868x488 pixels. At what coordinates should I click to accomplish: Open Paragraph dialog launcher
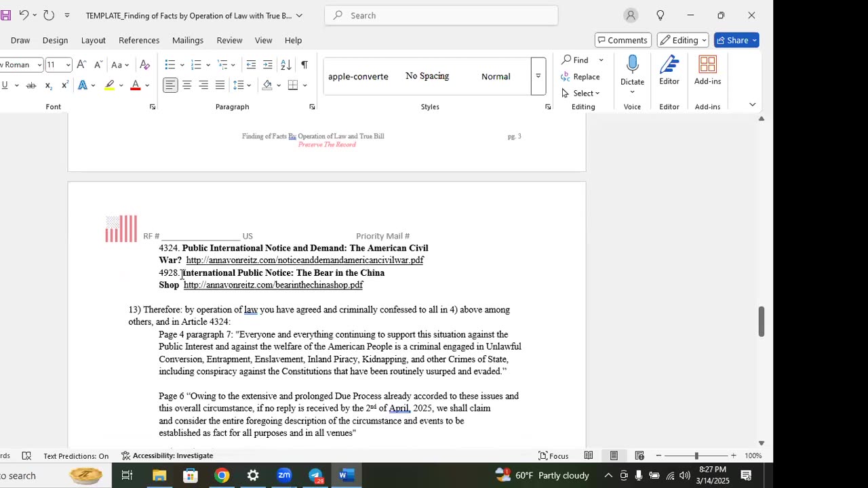(312, 107)
